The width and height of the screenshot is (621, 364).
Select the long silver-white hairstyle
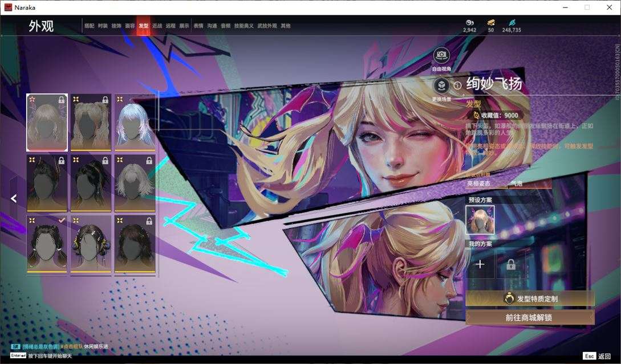click(x=135, y=122)
